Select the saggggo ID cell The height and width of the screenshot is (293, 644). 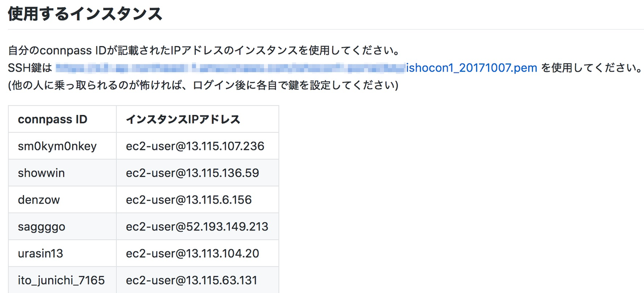click(63, 226)
